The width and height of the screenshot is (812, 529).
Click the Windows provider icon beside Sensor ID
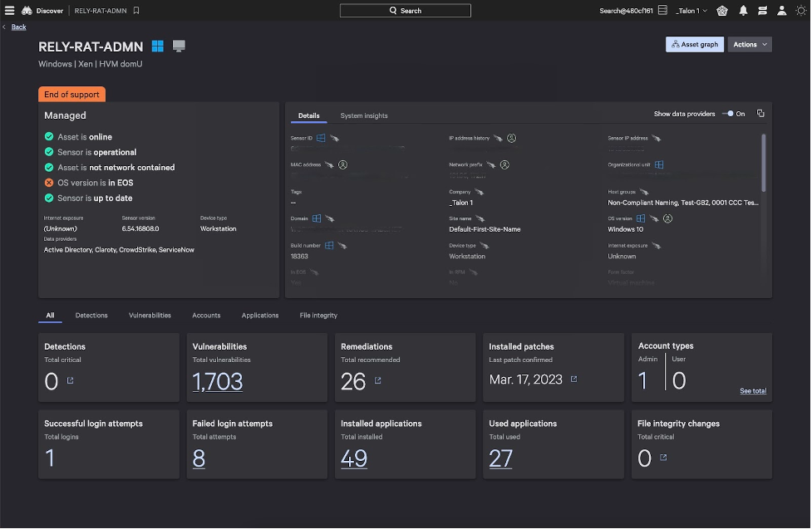[x=321, y=138]
